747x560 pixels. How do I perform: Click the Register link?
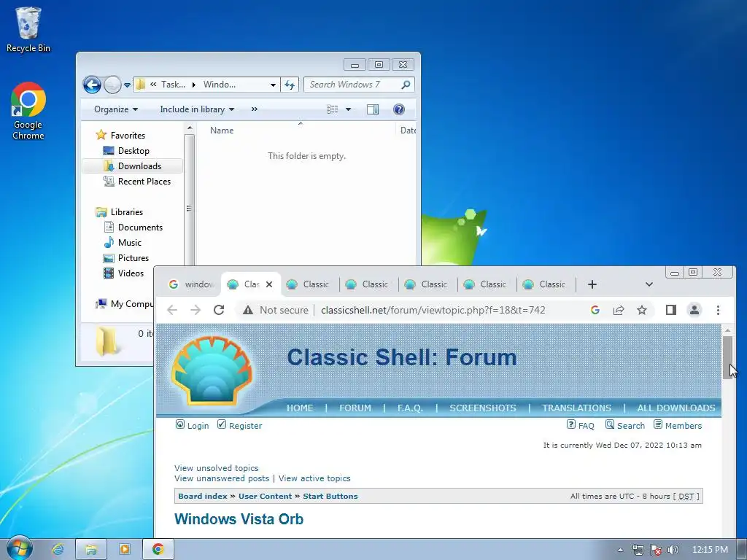(239, 425)
